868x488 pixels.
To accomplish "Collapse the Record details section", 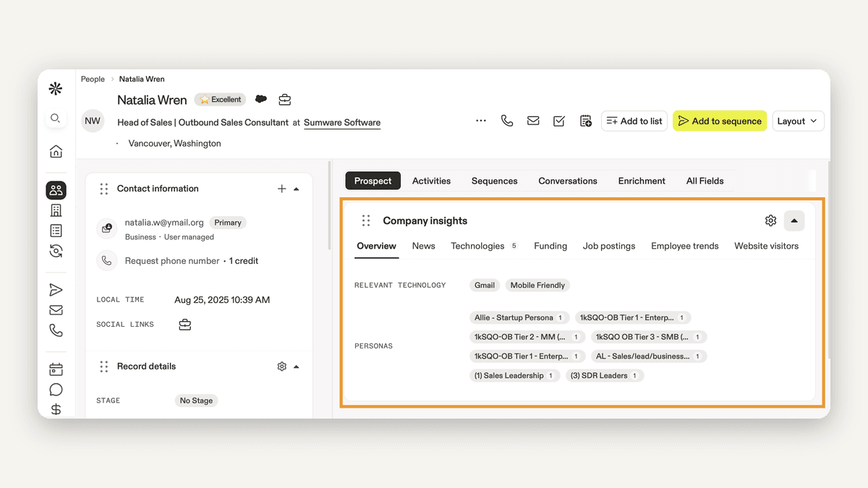I will coord(297,367).
